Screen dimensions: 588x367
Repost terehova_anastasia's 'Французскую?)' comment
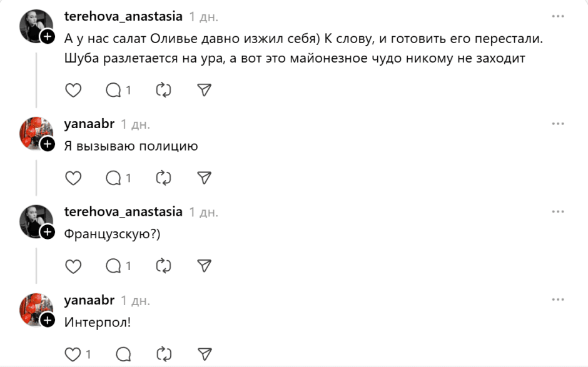[162, 266]
